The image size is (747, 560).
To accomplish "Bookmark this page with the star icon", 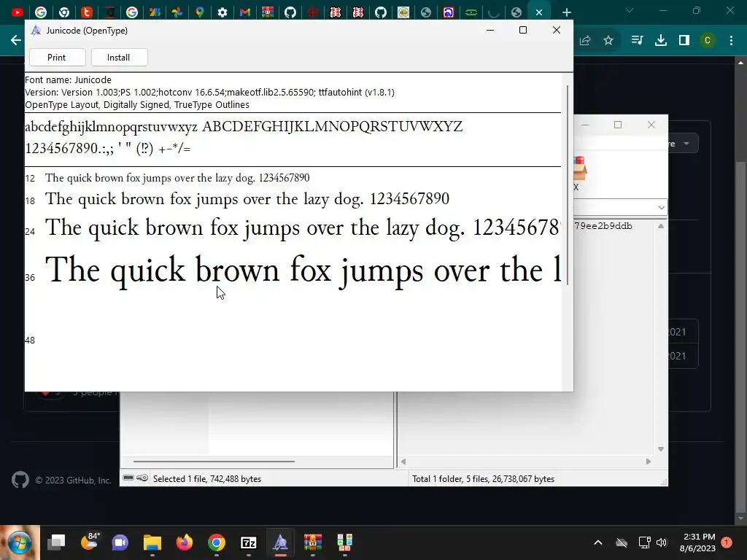I will point(608,41).
